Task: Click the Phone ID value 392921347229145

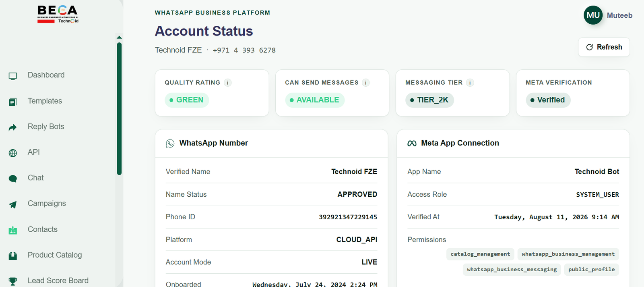Action: (x=348, y=217)
